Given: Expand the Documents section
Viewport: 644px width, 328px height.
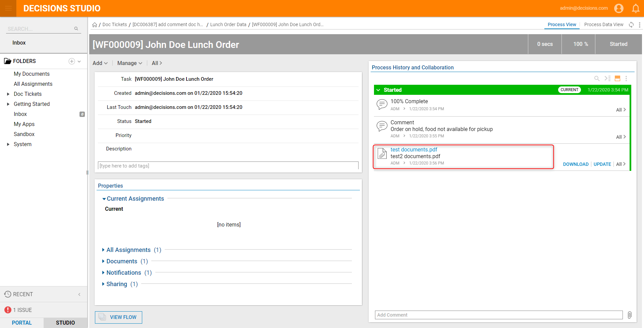Looking at the screenshot, I should pyautogui.click(x=103, y=261).
